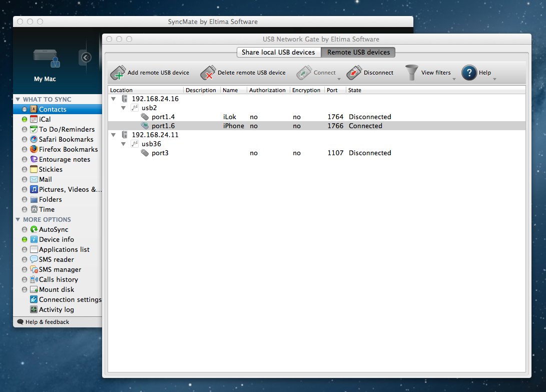Click the Calls history phone icon
The image size is (546, 392).
pos(34,280)
